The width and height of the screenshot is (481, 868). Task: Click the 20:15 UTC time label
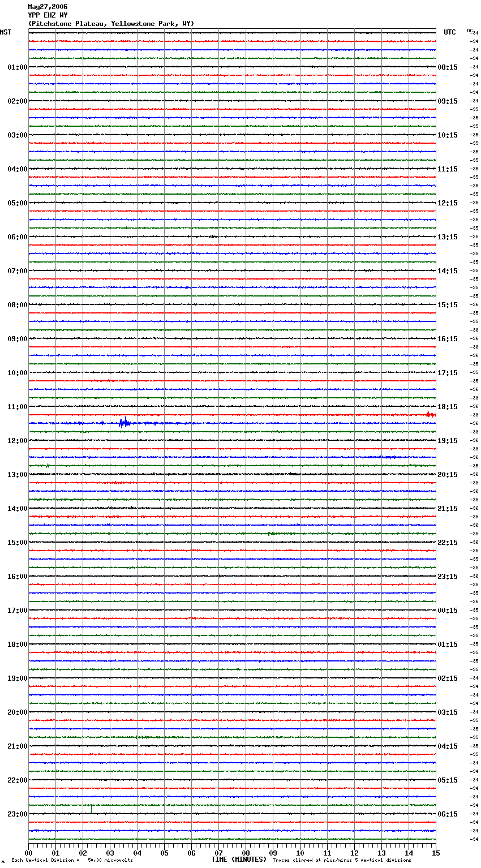point(448,475)
